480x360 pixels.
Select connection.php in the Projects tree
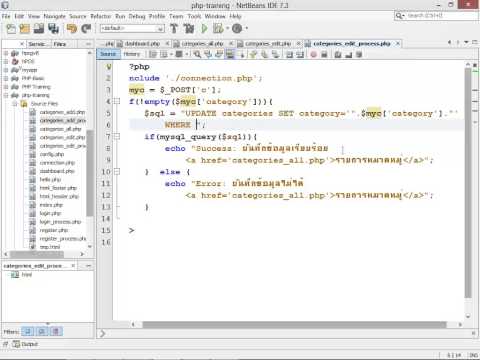click(57, 163)
